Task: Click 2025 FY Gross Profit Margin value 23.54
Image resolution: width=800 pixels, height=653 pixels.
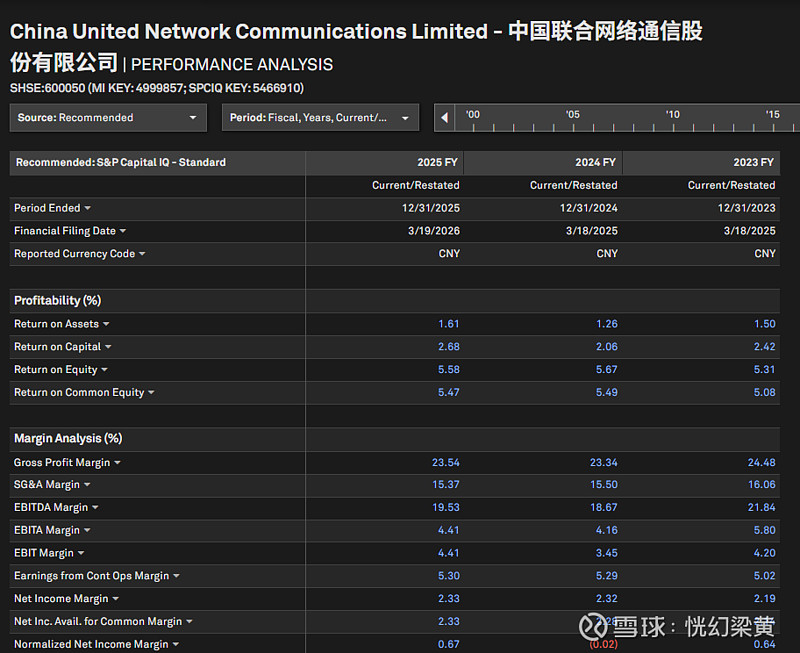Action: click(x=446, y=463)
